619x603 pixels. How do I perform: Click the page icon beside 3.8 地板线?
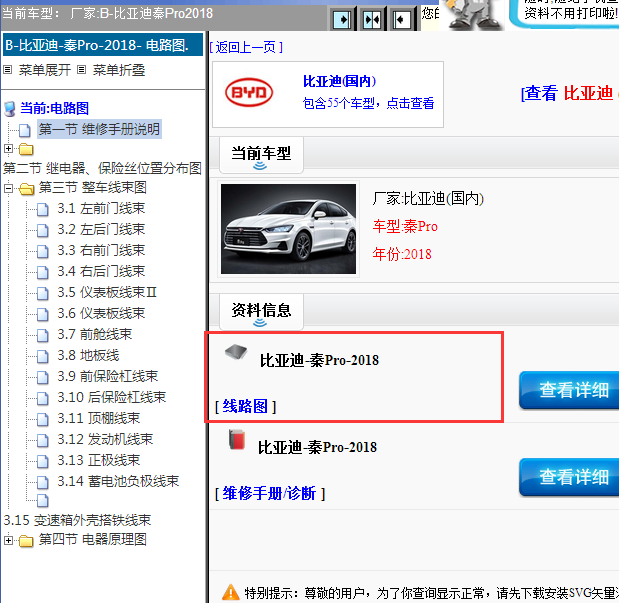point(43,356)
